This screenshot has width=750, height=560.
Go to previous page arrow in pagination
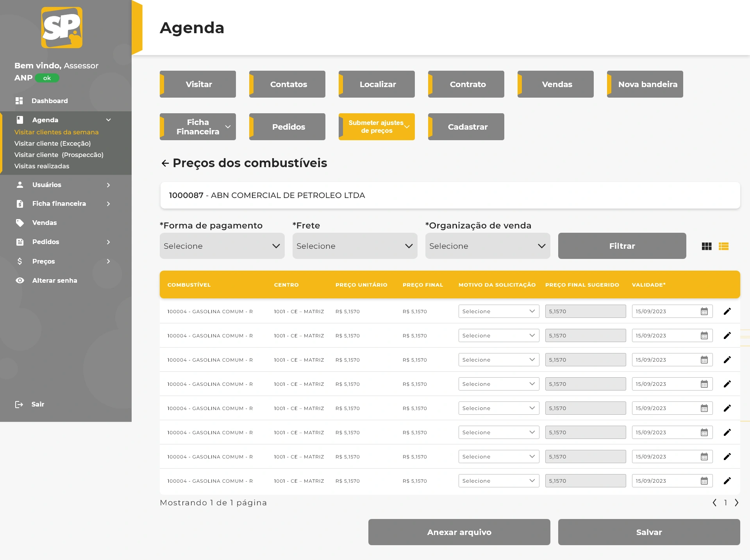click(714, 503)
